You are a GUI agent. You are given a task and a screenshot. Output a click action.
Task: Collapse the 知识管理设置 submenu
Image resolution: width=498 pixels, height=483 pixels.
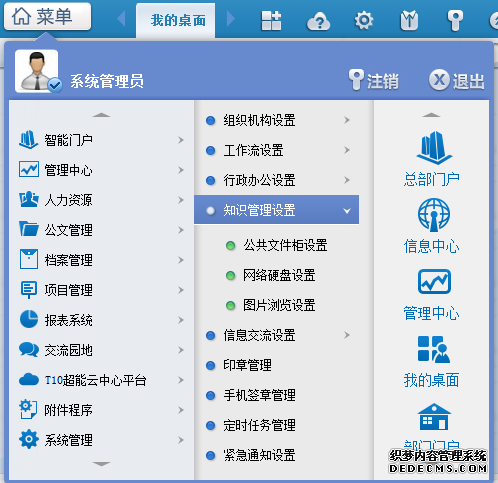pyautogui.click(x=347, y=211)
